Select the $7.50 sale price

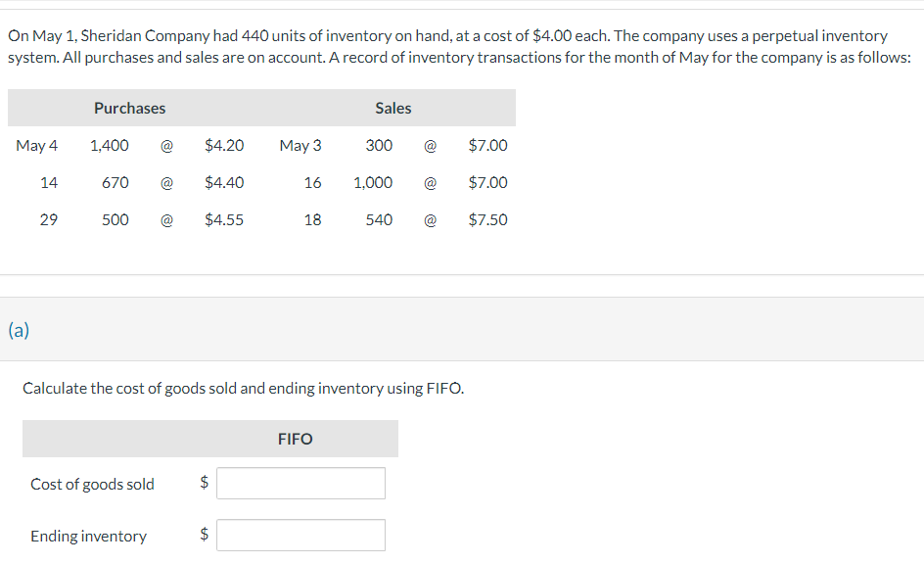(x=487, y=220)
